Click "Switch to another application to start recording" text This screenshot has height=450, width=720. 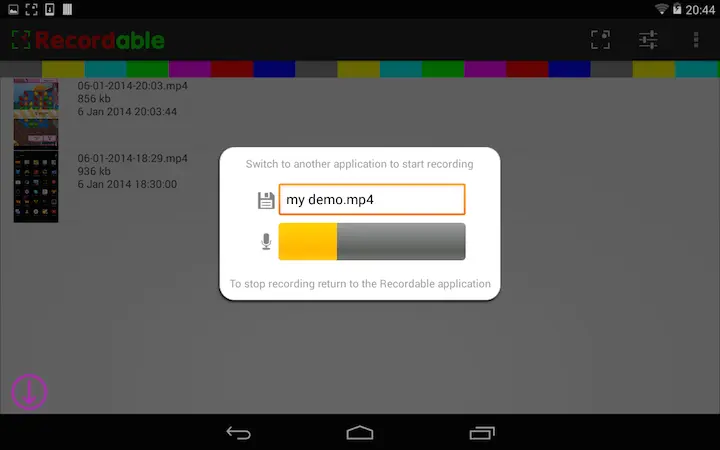(x=360, y=164)
